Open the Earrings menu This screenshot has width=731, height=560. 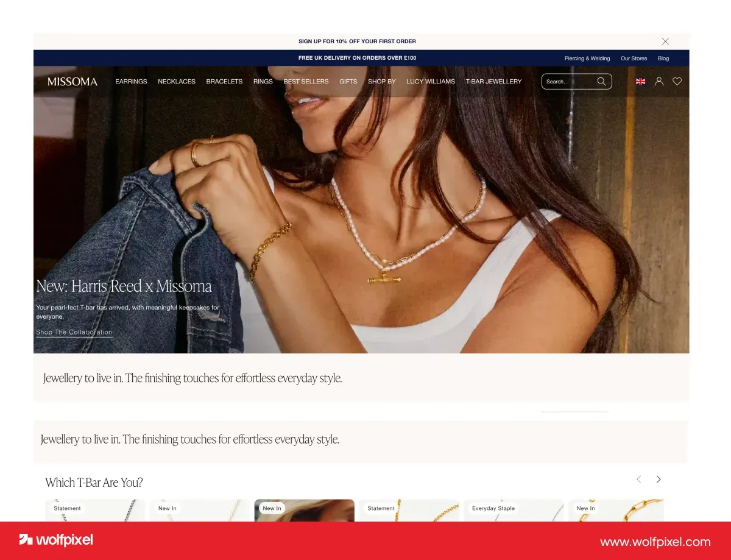(131, 82)
